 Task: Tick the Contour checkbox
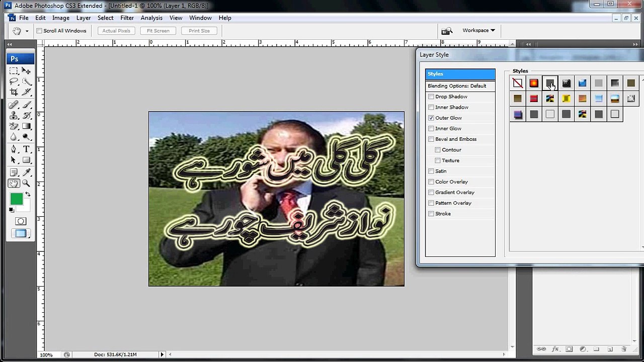pos(438,150)
